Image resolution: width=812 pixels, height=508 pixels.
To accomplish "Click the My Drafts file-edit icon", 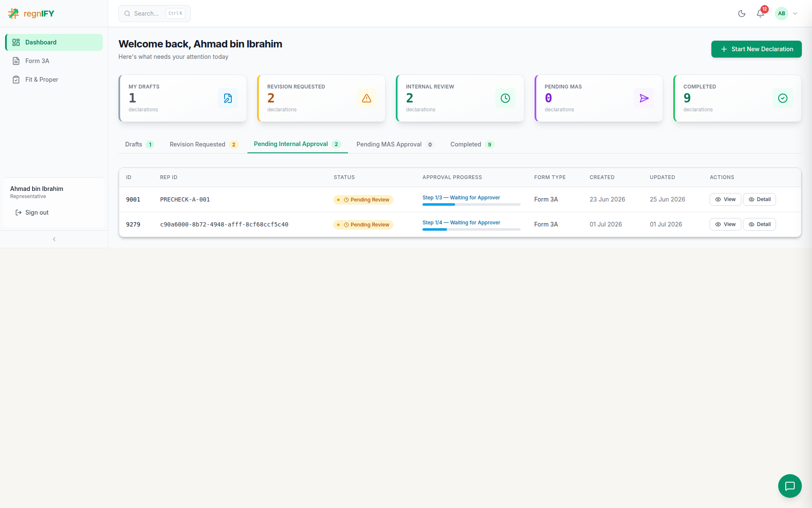I will click(x=228, y=98).
